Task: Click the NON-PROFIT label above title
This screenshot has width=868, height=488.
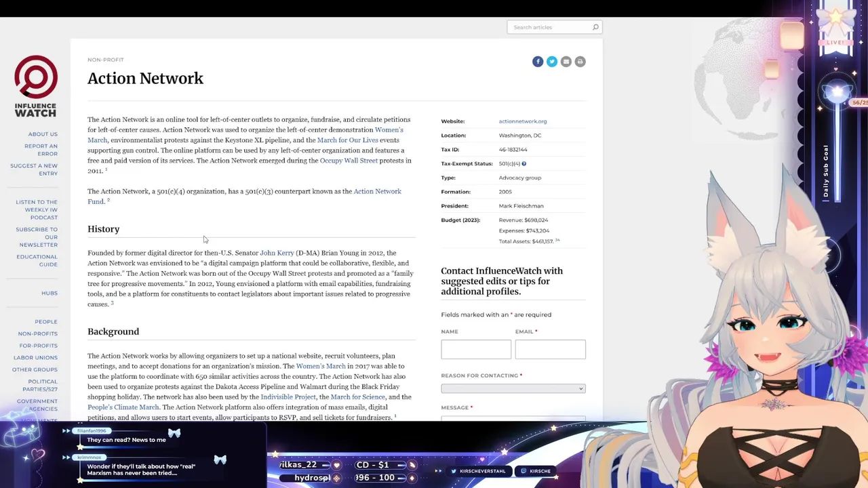Action: (x=106, y=60)
